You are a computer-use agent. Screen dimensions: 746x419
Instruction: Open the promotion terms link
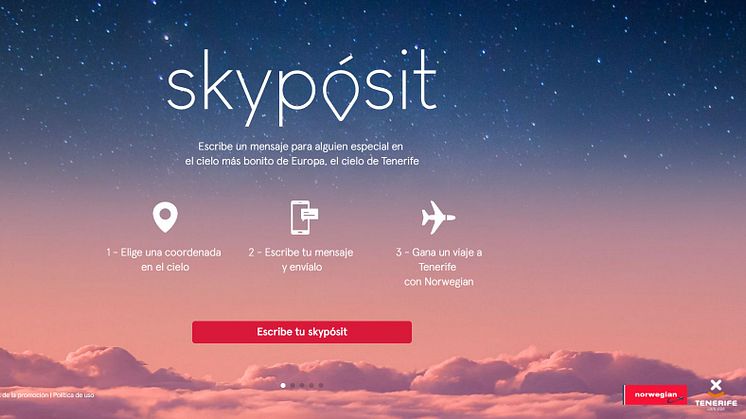(24, 395)
